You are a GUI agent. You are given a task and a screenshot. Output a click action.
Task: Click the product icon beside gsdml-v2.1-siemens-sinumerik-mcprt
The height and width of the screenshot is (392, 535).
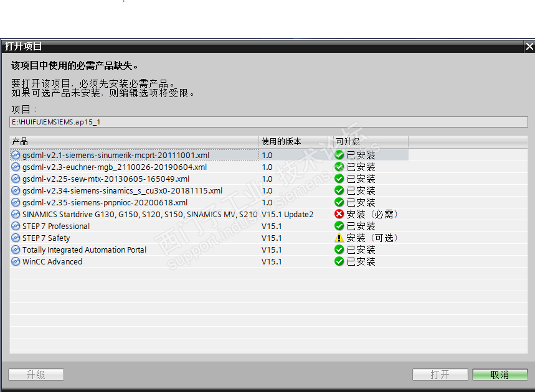tap(16, 156)
